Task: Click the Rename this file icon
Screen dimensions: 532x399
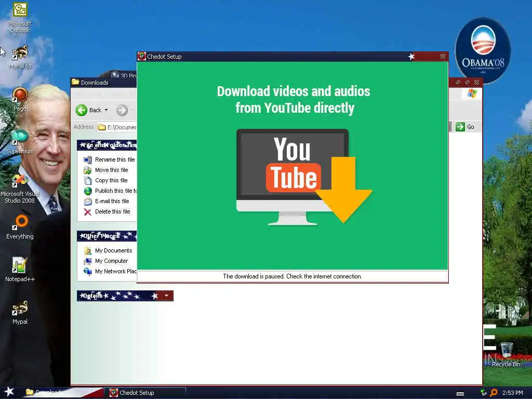Action: (x=87, y=159)
